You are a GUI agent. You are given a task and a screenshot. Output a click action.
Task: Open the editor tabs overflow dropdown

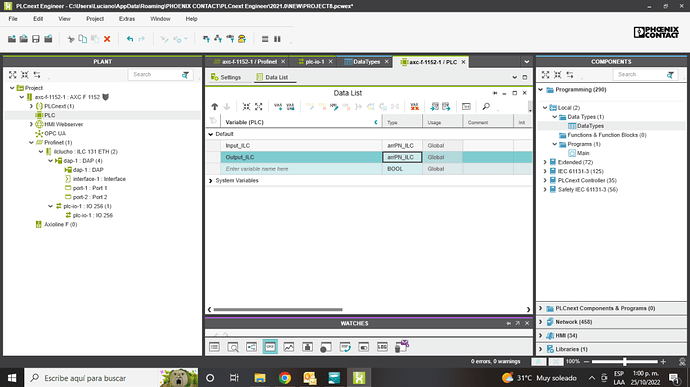tap(526, 62)
